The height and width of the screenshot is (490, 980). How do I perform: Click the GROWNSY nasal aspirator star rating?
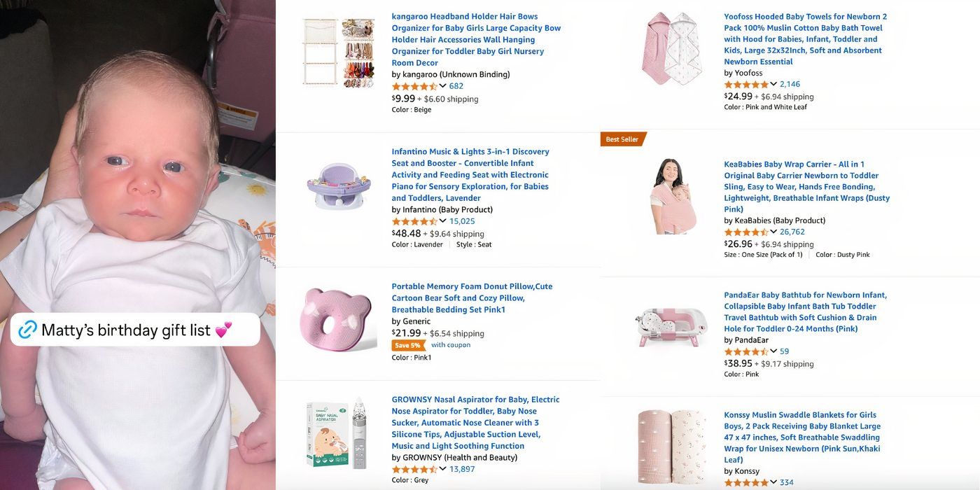click(414, 469)
